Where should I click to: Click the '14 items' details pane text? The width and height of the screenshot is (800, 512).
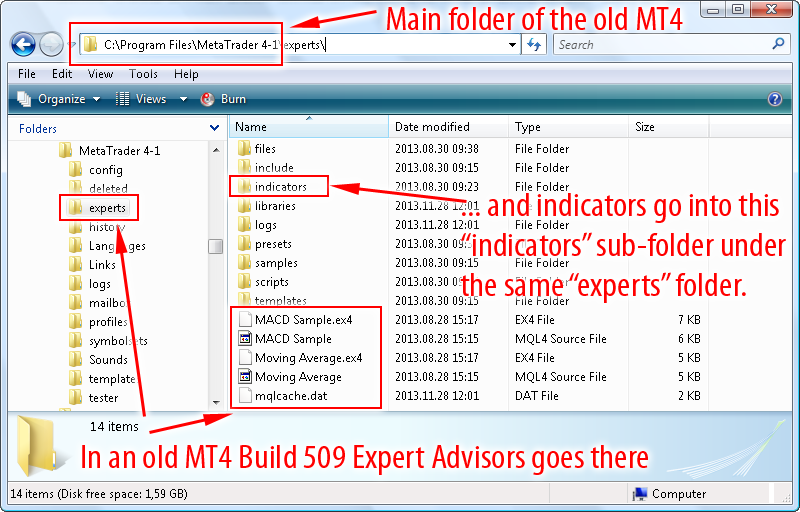(x=114, y=426)
